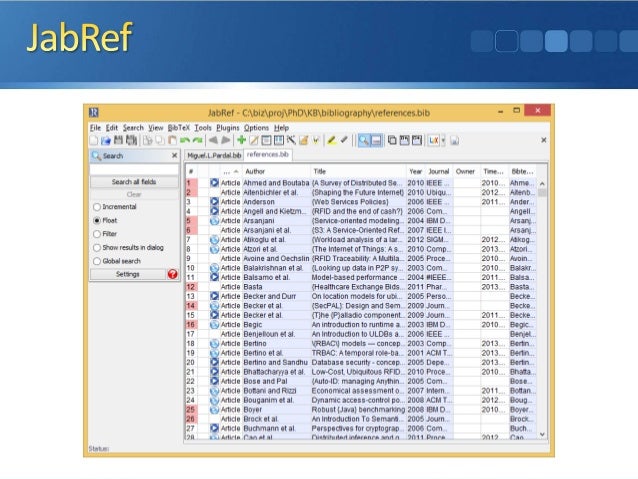
Task: Open the Edit preamble toolbar icon
Action: click(266, 140)
